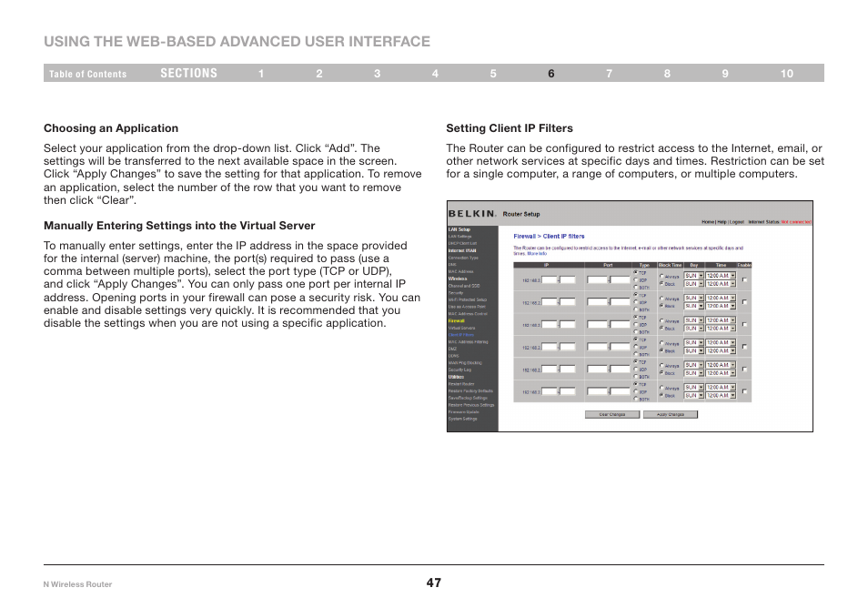The height and width of the screenshot is (608, 868).
Task: Click the end IP field in the first filter row
Action: [568, 279]
